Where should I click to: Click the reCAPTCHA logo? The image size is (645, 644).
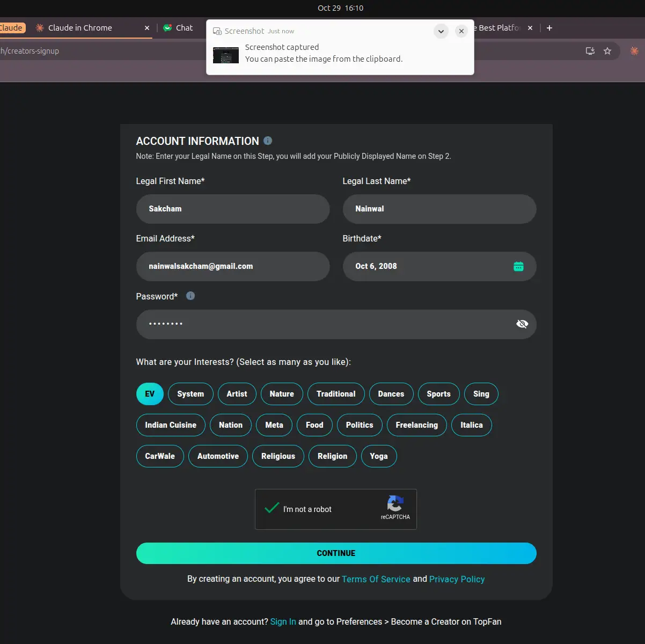click(x=395, y=503)
